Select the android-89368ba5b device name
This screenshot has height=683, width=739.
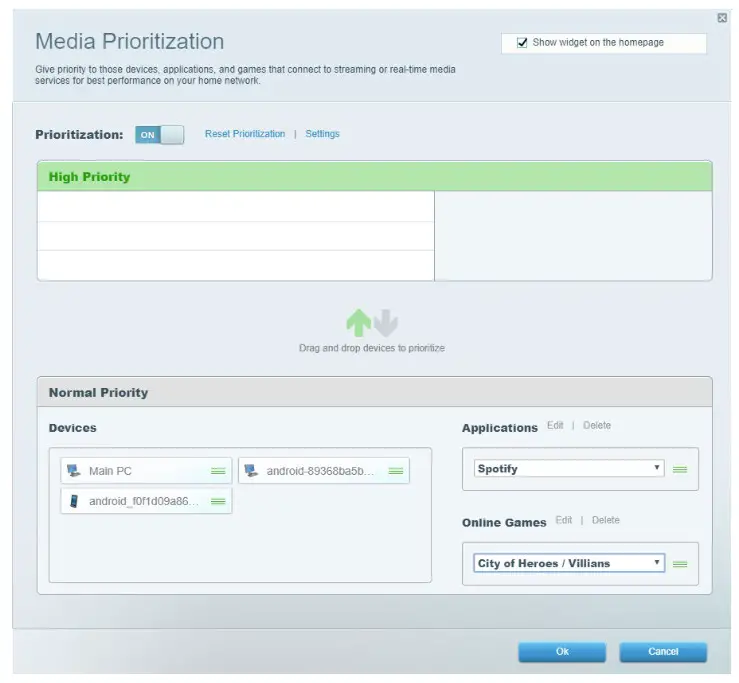[320, 471]
